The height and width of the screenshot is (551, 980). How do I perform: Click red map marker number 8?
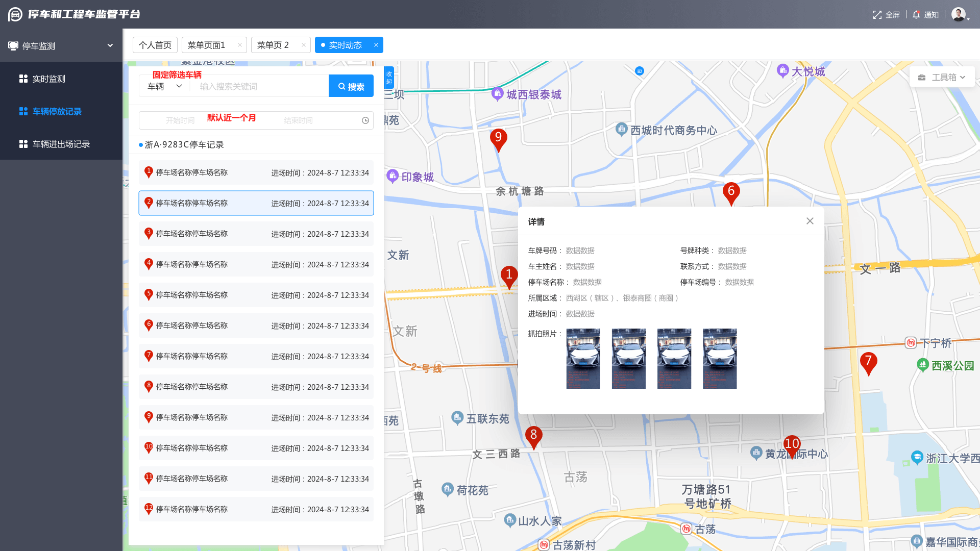click(x=533, y=436)
